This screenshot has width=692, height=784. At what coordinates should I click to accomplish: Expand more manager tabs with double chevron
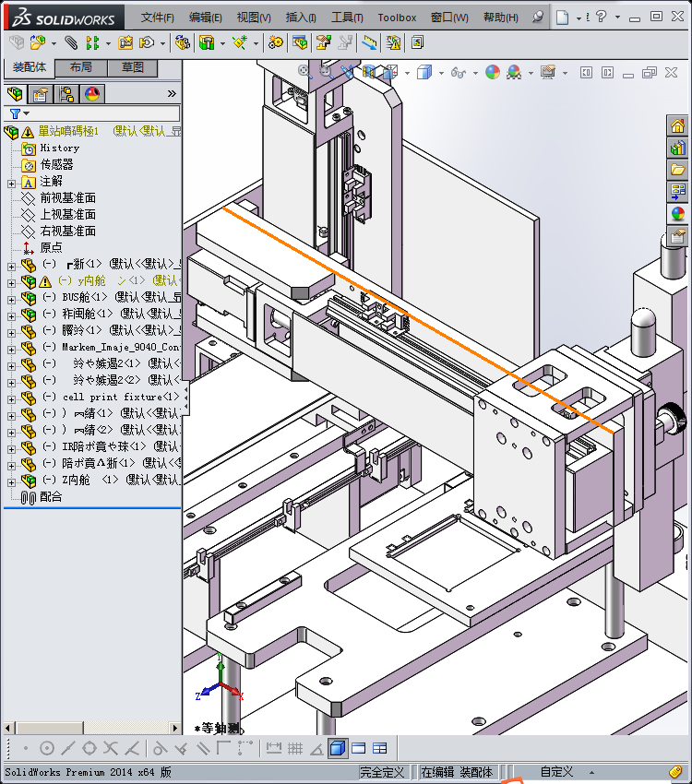(x=172, y=93)
